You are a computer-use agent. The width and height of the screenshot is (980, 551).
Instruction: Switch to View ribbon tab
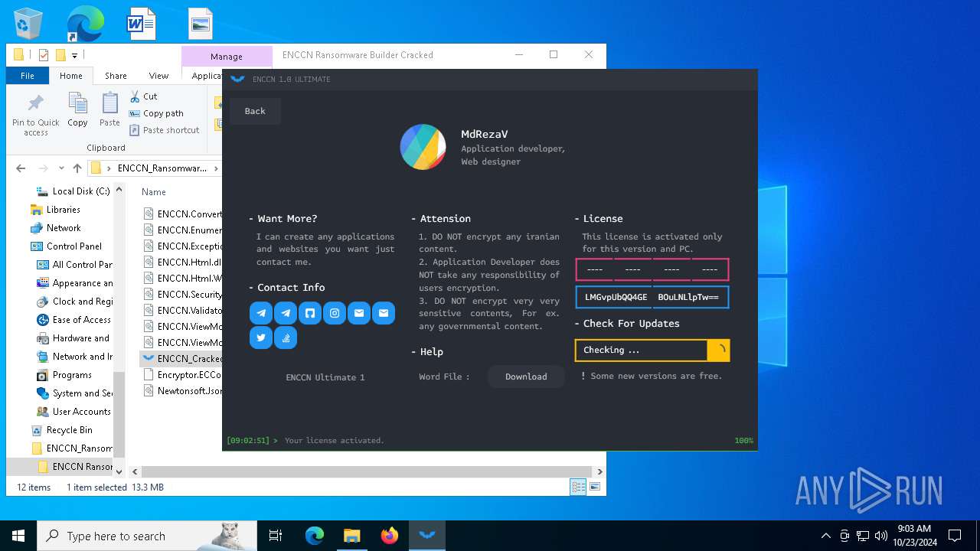158,76
